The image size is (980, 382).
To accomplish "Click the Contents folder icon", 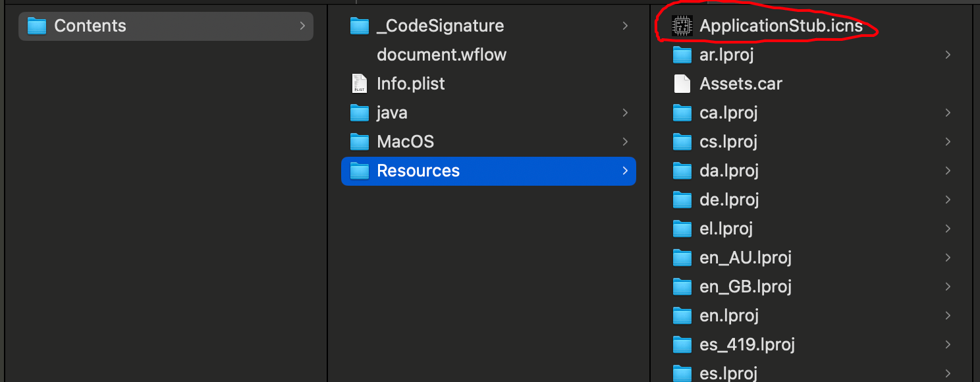I will [x=37, y=26].
